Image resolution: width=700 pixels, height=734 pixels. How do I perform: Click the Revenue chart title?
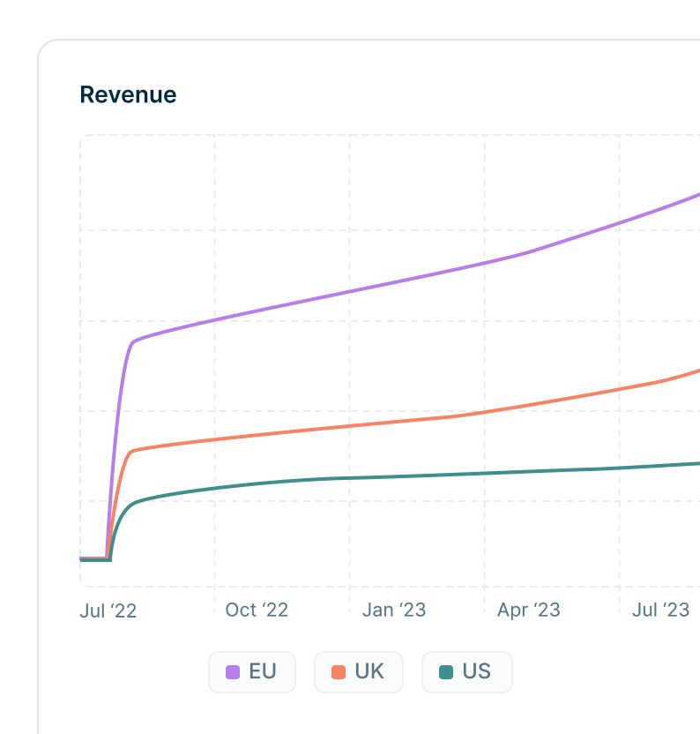coord(128,95)
